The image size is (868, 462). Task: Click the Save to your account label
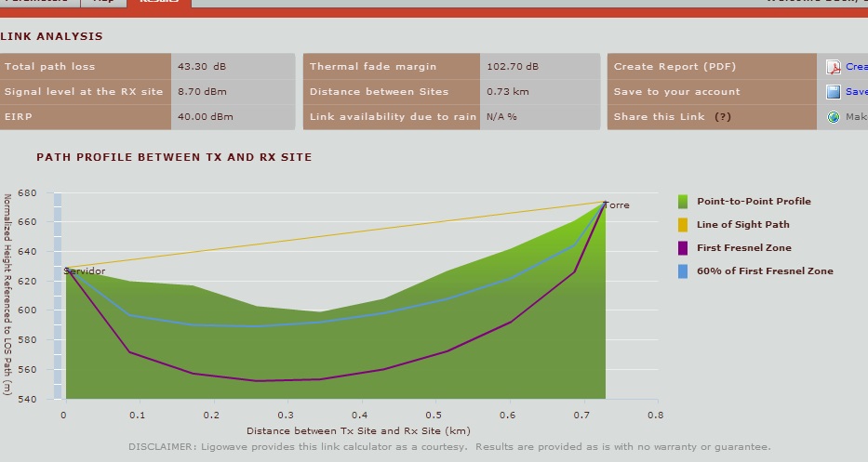click(676, 92)
